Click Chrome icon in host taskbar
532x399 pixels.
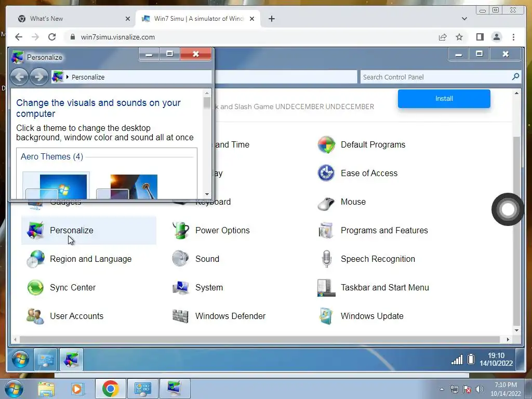[110, 389]
